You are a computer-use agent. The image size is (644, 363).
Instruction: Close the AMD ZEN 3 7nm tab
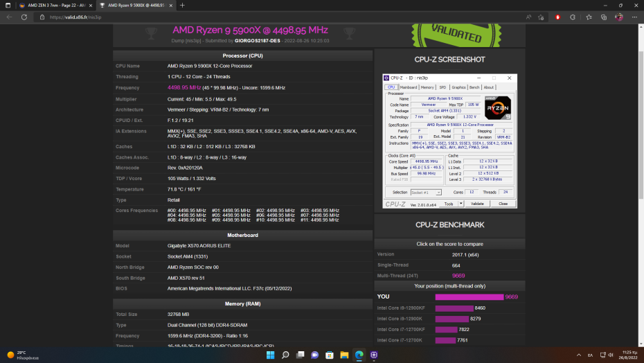[90, 6]
